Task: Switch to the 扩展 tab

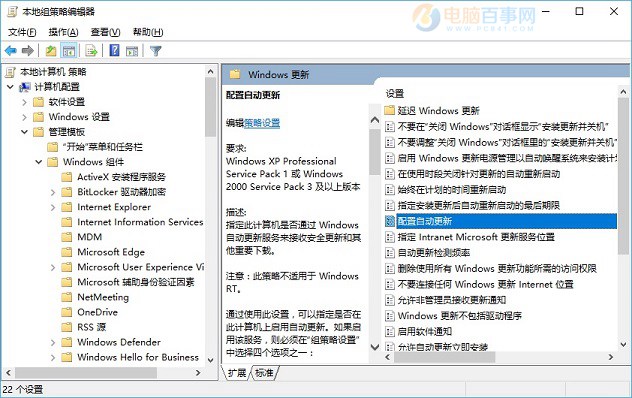Action: 237,373
